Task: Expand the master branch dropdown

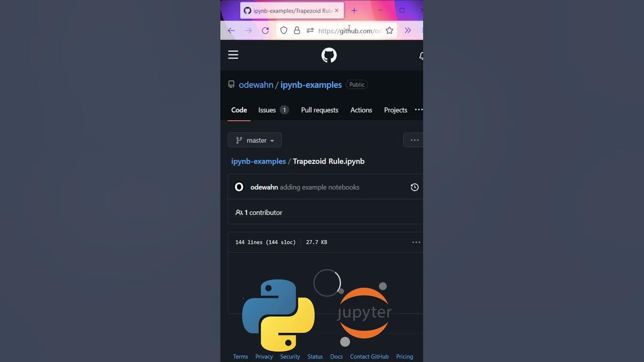Action: pos(255,140)
